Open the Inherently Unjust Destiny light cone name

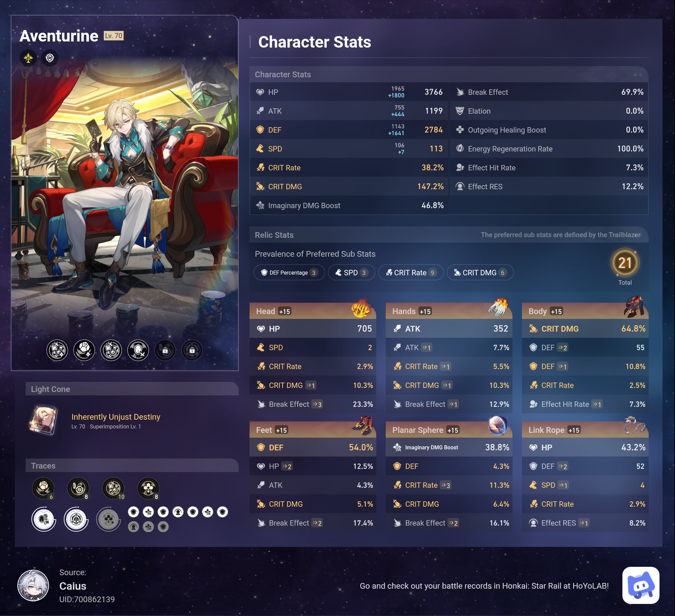click(116, 417)
